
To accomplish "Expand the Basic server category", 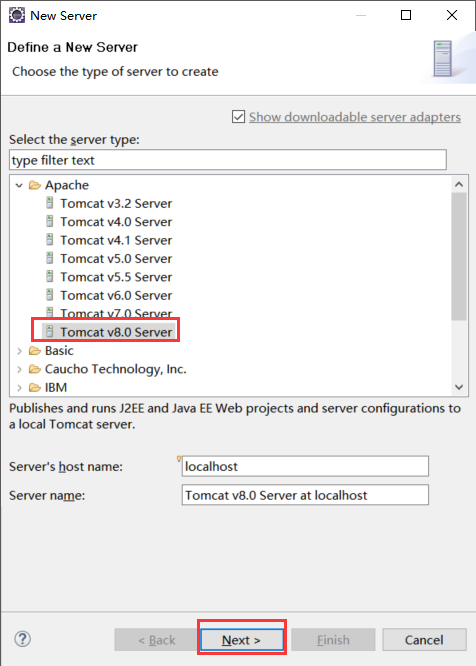I will coord(19,351).
